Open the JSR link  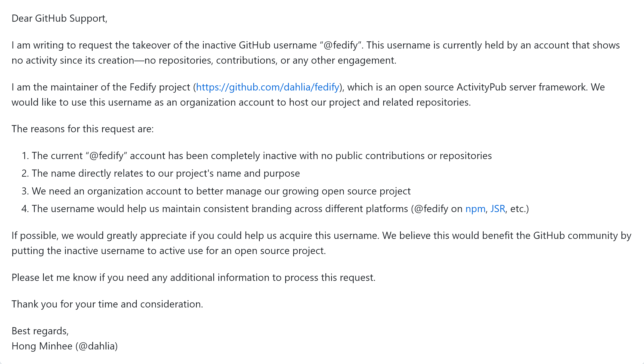coord(498,209)
